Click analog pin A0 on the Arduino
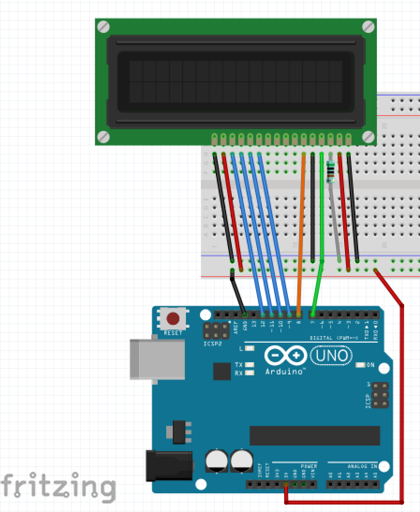 (330, 483)
